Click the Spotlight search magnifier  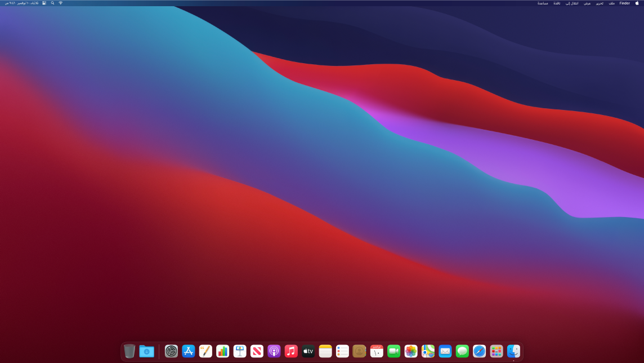pyautogui.click(x=53, y=3)
